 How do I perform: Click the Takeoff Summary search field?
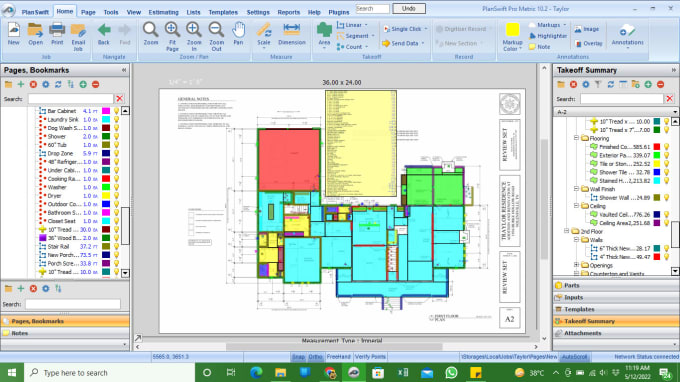click(621, 99)
